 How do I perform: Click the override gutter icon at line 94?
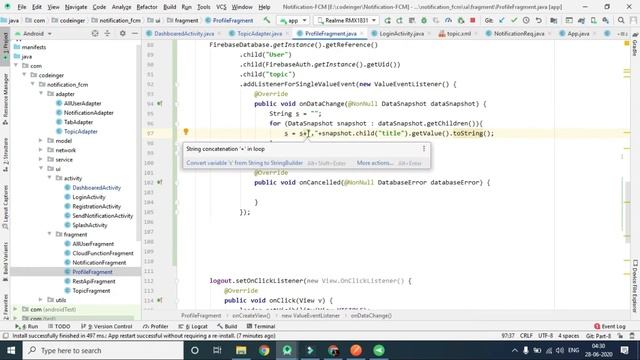[160, 104]
